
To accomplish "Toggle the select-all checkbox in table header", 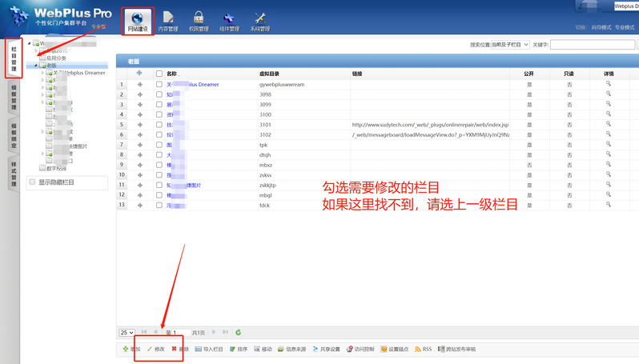I will tap(159, 74).
